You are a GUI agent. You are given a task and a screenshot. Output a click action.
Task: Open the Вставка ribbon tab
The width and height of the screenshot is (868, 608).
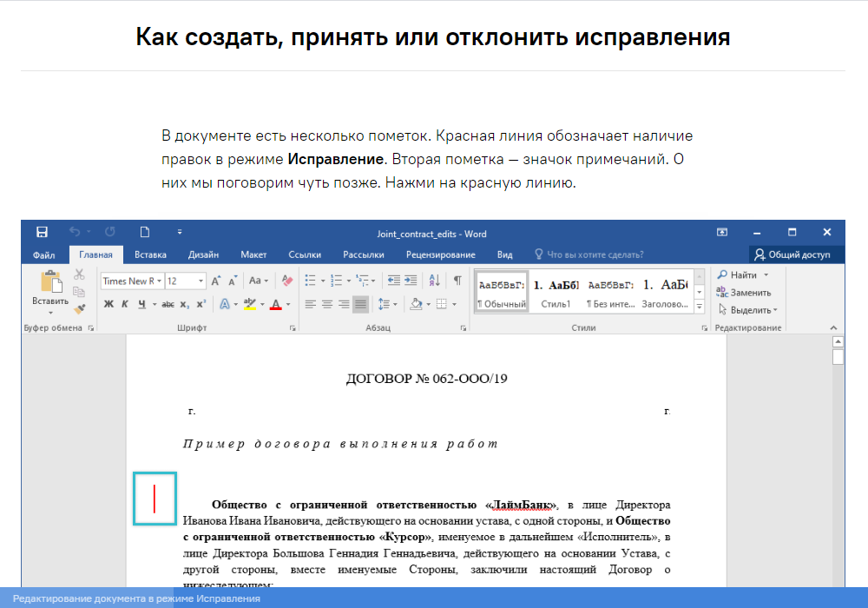point(150,254)
